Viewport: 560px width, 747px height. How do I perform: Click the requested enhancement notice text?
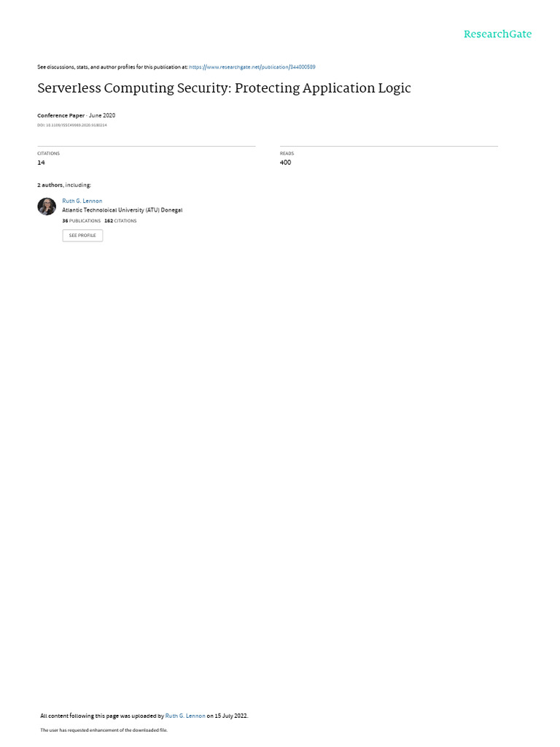click(104, 729)
